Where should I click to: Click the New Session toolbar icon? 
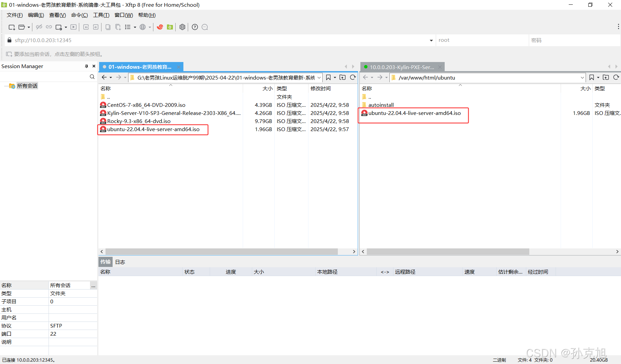[x=12, y=27]
